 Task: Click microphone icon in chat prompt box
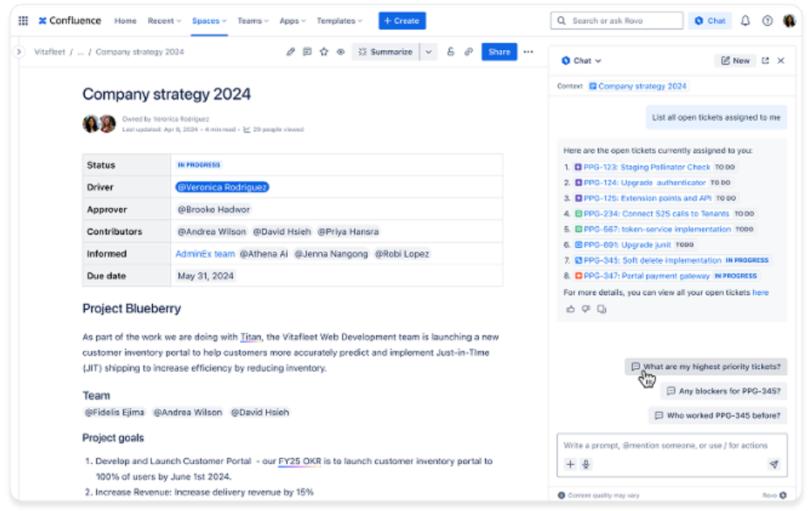tap(586, 464)
